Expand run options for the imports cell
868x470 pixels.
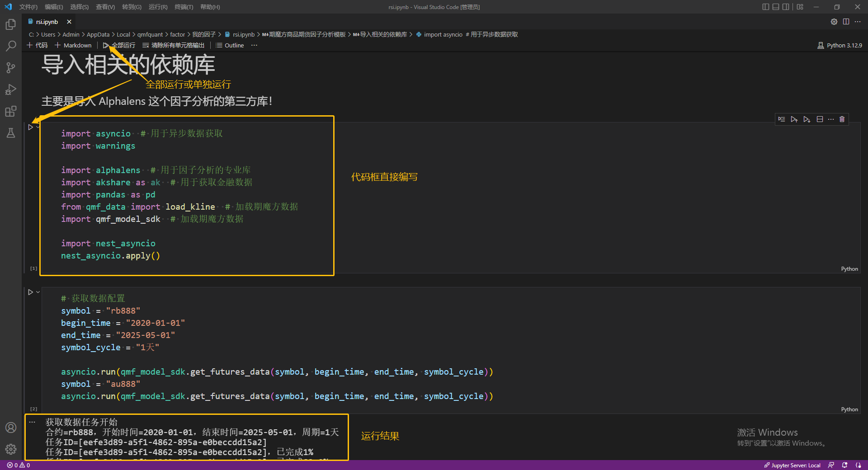(x=38, y=127)
